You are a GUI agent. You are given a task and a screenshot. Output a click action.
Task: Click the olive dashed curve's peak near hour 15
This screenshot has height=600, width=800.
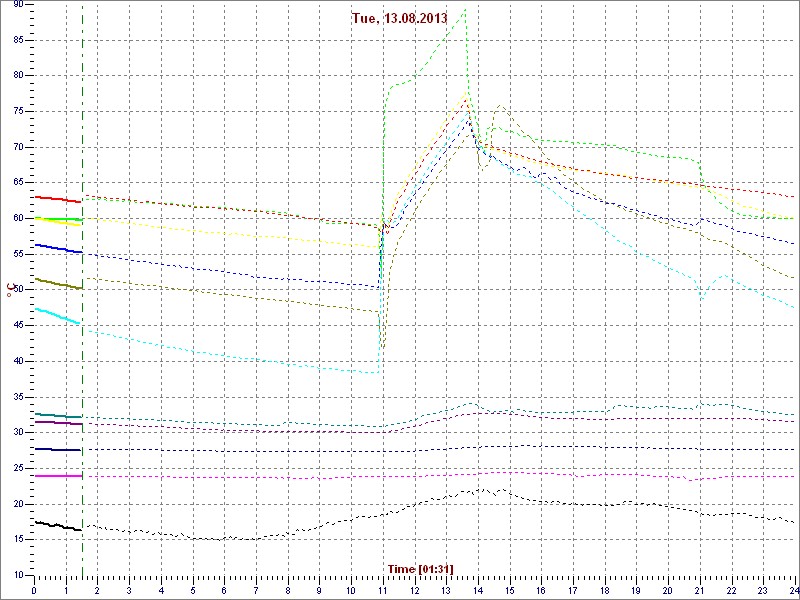[x=500, y=106]
